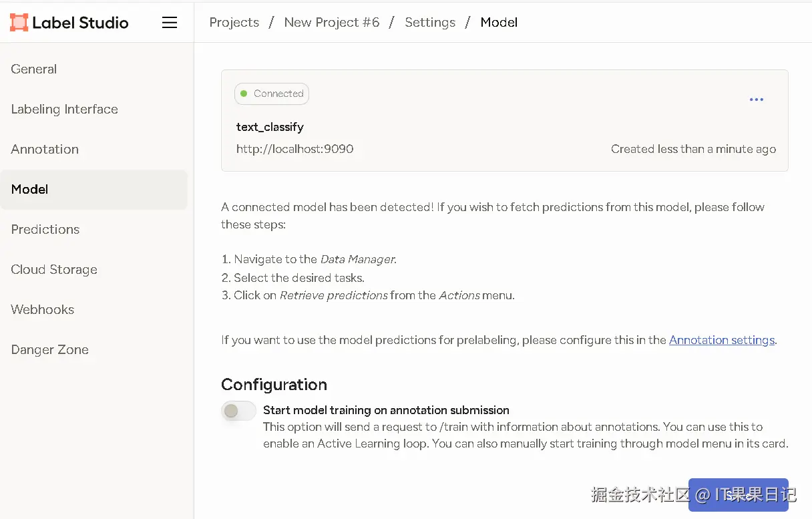Go to the Danger Zone section

pos(50,349)
